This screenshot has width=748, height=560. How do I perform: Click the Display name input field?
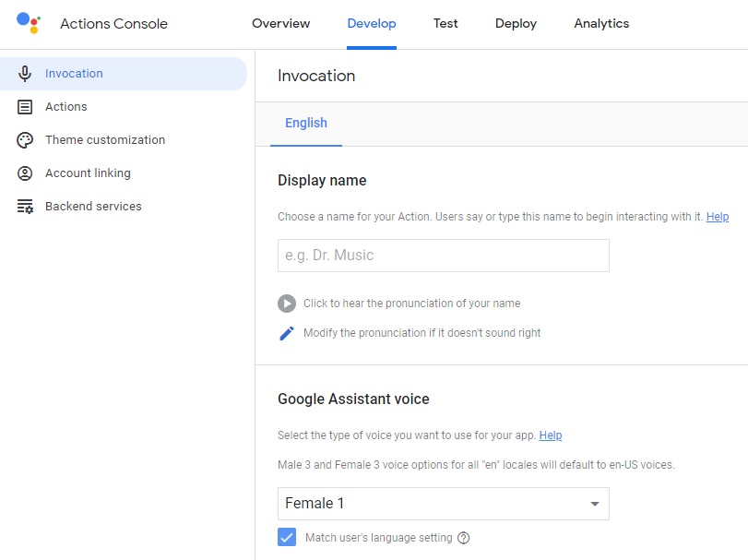tap(443, 256)
